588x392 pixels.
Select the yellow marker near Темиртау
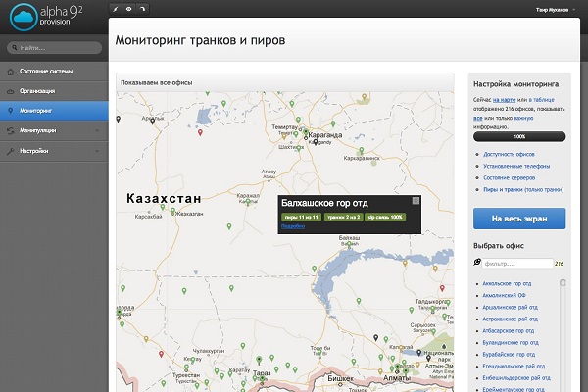[284, 136]
